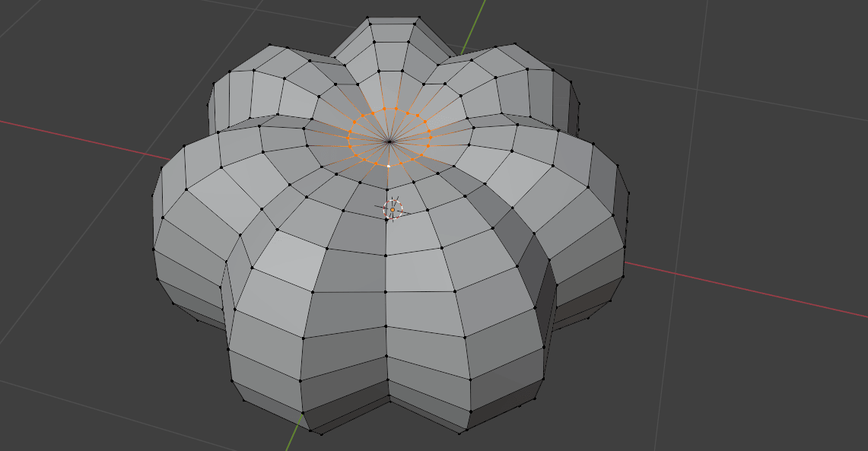Click the orange origin dot inside the 3D cursor
868x451 pixels.
pyautogui.click(x=393, y=209)
